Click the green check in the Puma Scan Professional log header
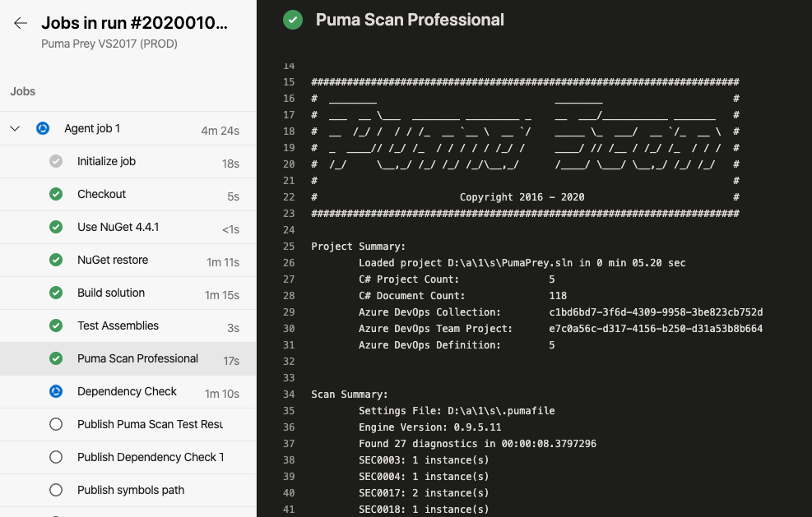812x517 pixels. [292, 19]
